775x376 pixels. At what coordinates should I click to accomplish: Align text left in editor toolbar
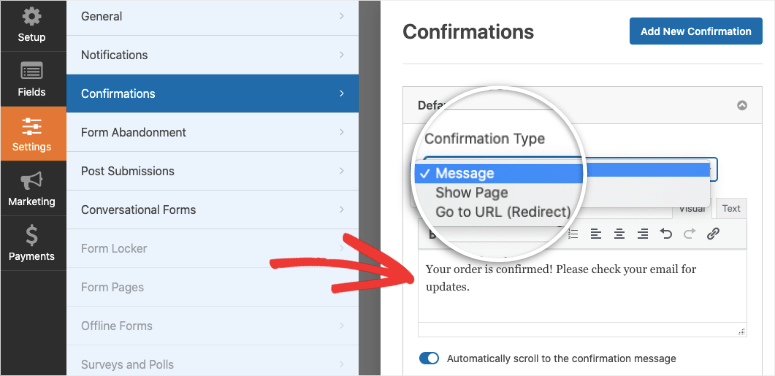pos(596,234)
